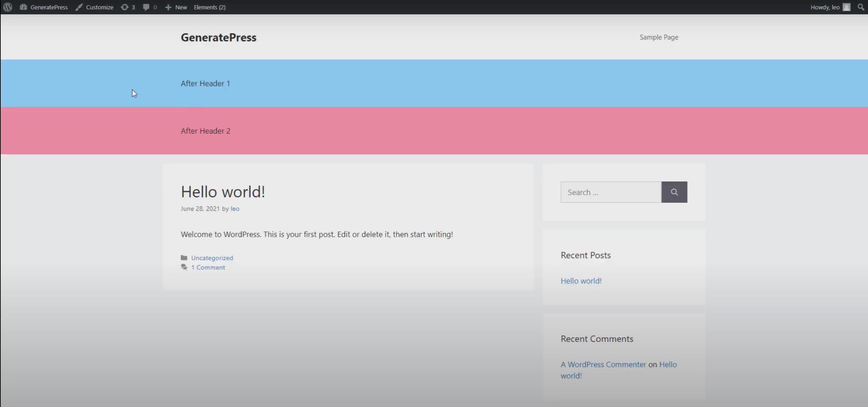Open the comments bubble icon in admin bar
Viewport: 868px width, 407px height.
pos(146,7)
